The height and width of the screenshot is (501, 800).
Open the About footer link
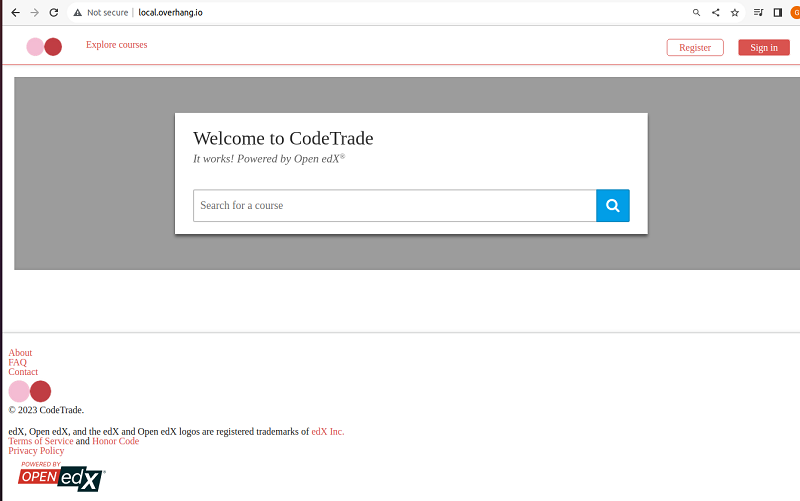[x=20, y=353]
